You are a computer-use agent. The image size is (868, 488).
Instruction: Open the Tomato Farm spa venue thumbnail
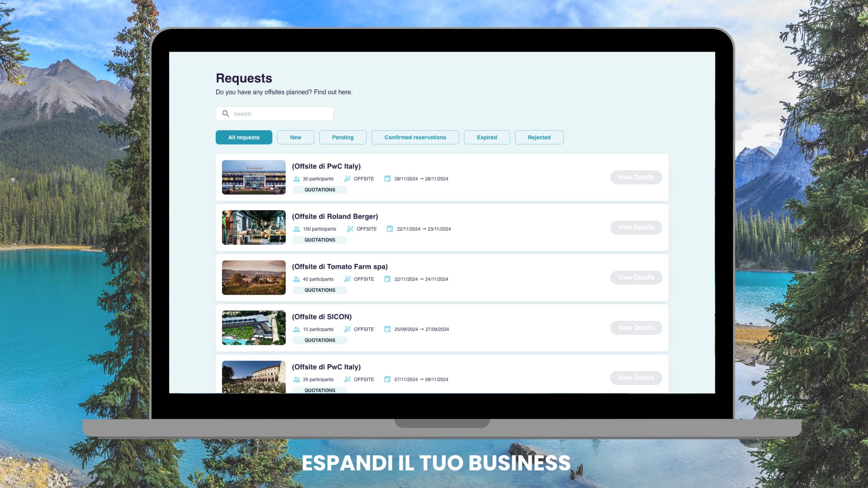254,277
